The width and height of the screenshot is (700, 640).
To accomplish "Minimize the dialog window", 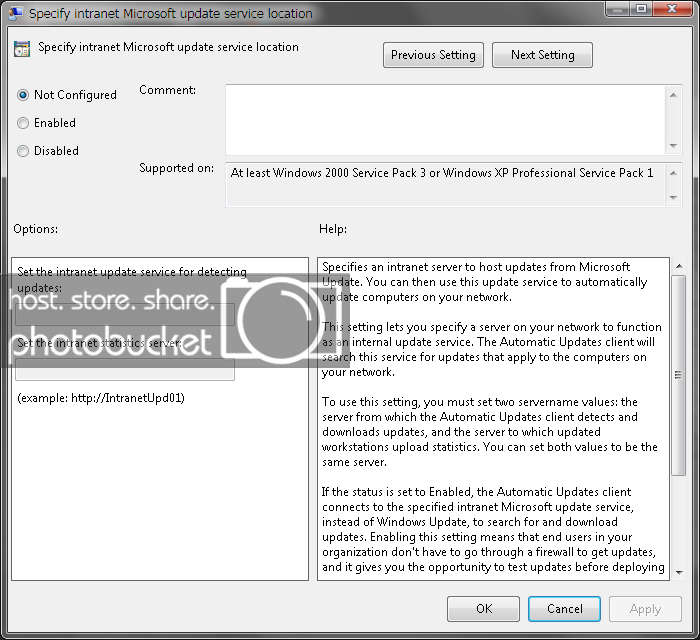I will pos(618,8).
